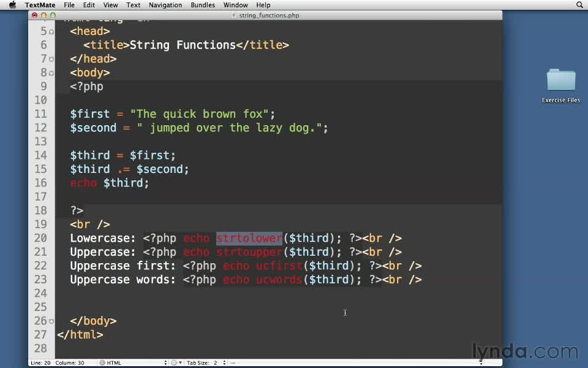The width and height of the screenshot is (588, 368).
Task: Place cursor on empty line 24
Action: tap(184, 293)
